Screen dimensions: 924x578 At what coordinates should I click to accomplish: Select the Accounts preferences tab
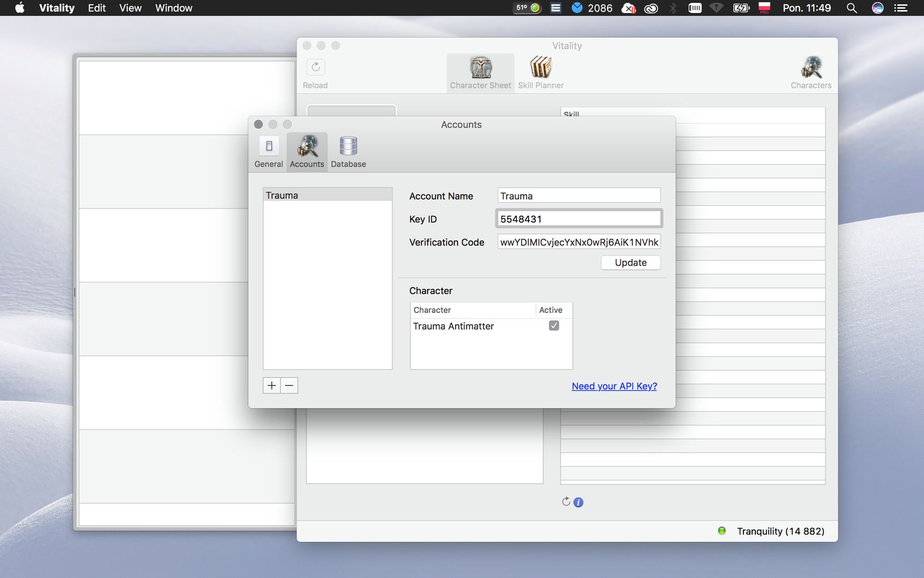[x=307, y=152]
